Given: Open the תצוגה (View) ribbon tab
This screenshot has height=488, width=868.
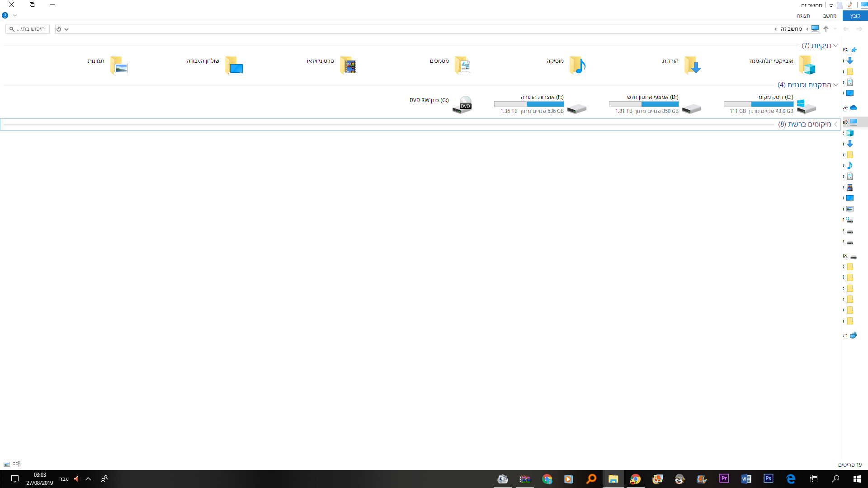Looking at the screenshot, I should (803, 16).
